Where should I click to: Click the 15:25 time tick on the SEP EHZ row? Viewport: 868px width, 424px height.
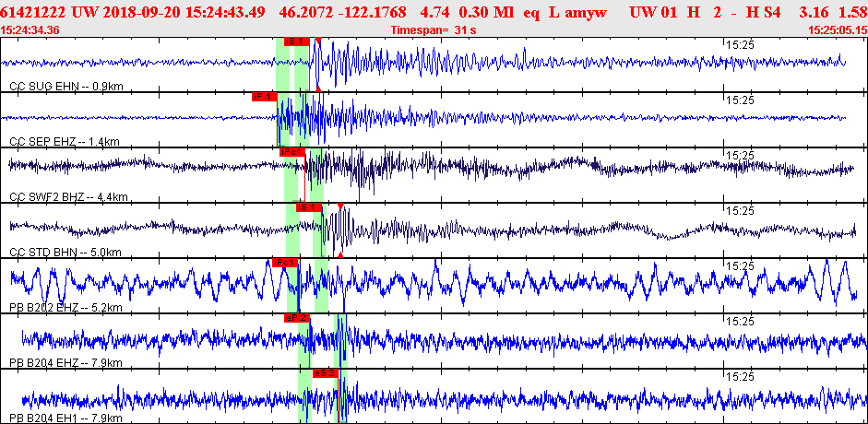click(x=740, y=100)
